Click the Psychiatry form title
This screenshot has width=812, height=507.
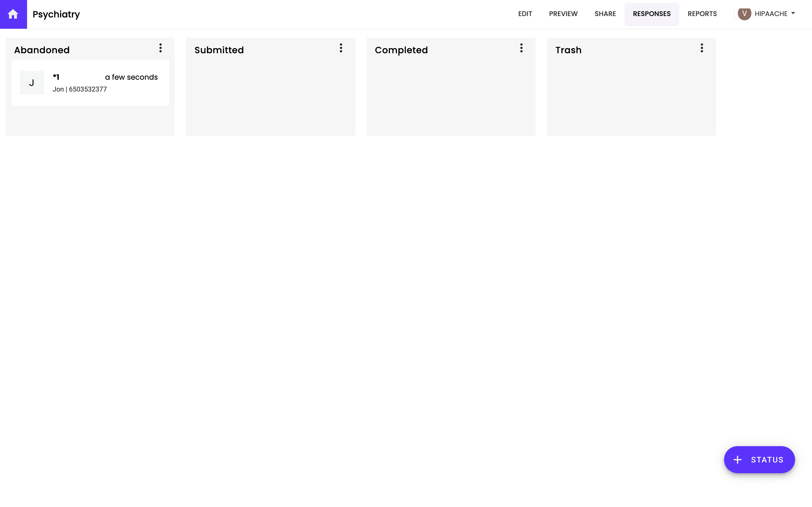[x=56, y=14]
